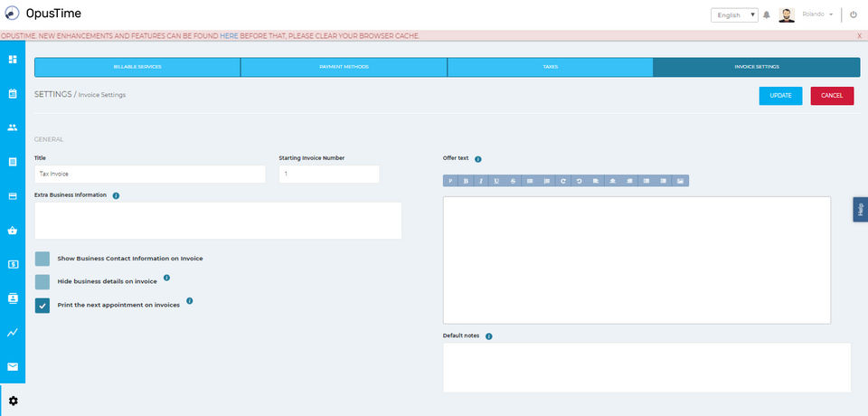This screenshot has width=868, height=416.
Task: Click the document list sidebar icon
Action: click(x=12, y=162)
